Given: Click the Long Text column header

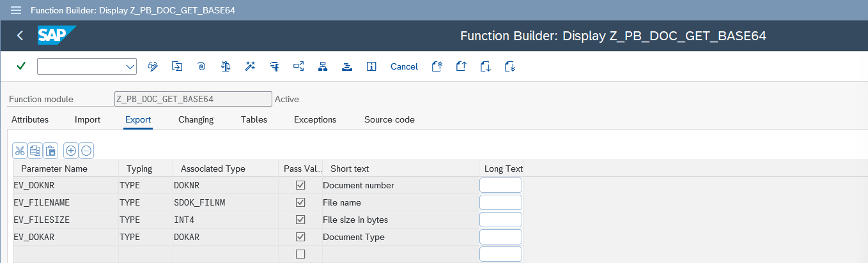Looking at the screenshot, I should pyautogui.click(x=501, y=169).
